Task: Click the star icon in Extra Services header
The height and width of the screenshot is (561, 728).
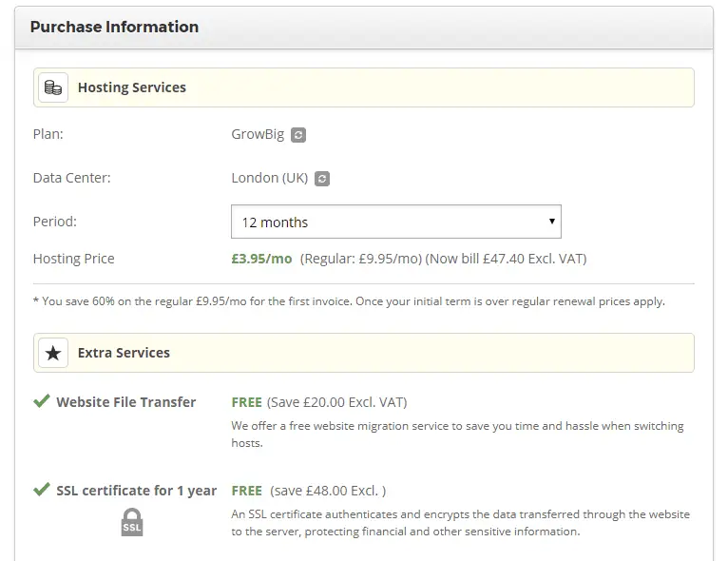Action: tap(53, 353)
